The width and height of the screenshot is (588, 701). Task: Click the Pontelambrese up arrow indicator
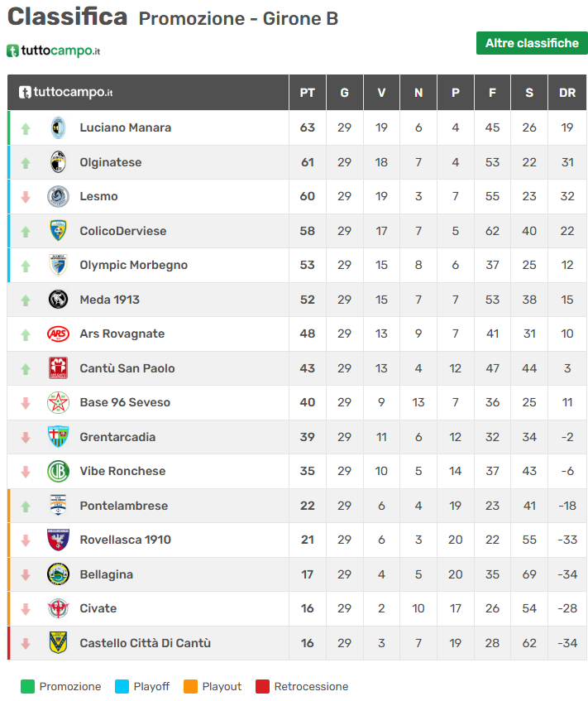pos(26,506)
